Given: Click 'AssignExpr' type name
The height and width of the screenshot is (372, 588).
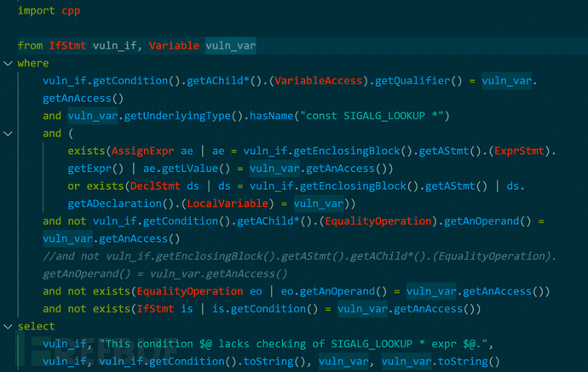Looking at the screenshot, I should coord(143,151).
